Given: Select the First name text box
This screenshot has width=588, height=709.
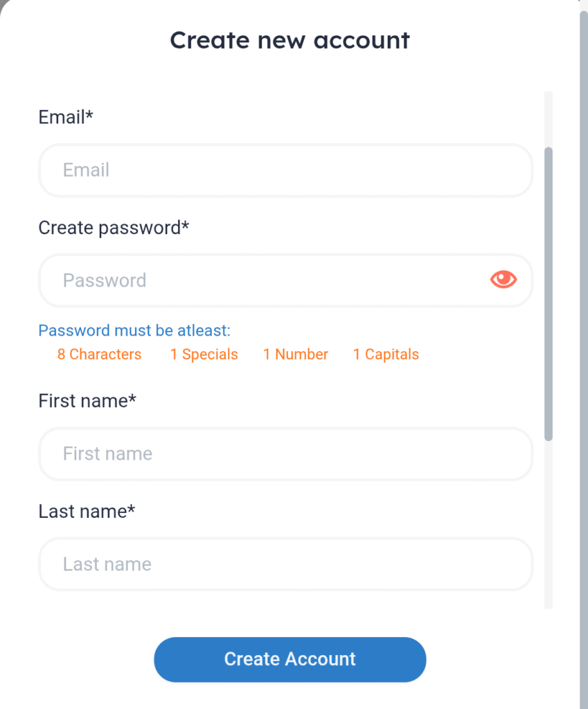Looking at the screenshot, I should coord(286,454).
